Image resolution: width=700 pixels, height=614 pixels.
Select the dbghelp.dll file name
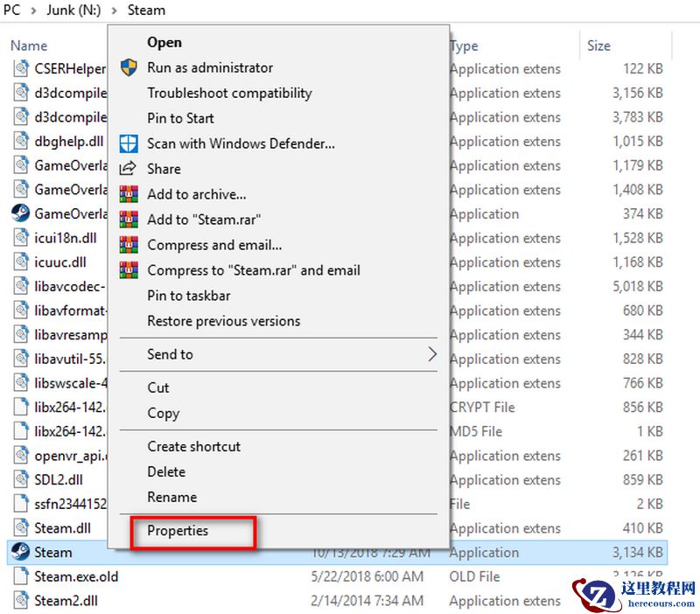click(69, 142)
